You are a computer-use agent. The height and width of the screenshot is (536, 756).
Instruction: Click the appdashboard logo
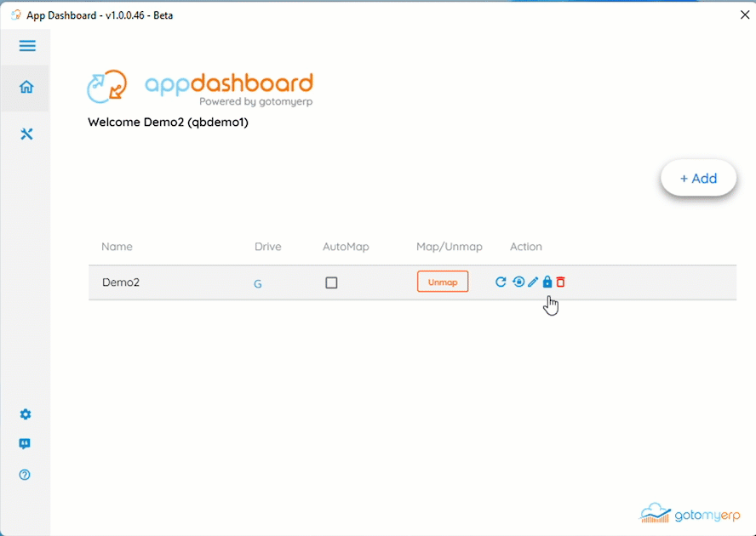tap(200, 88)
